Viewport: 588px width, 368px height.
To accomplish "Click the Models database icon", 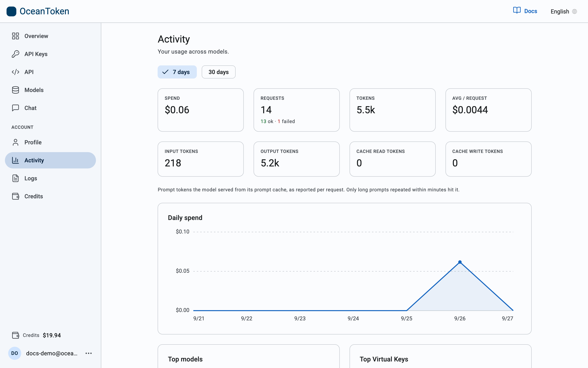I will 16,90.
